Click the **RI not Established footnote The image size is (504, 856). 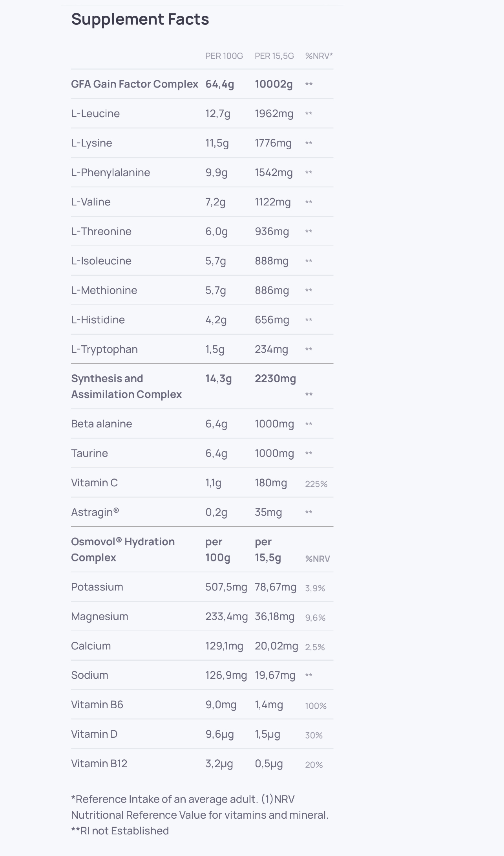[120, 831]
